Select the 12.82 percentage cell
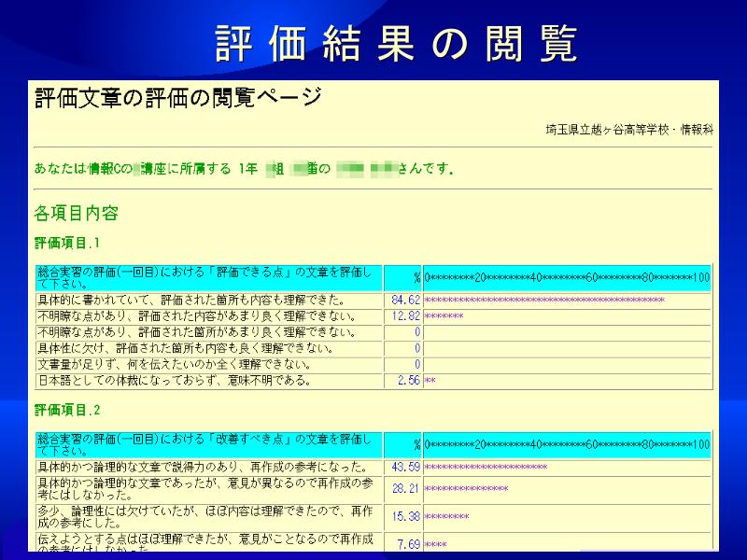The height and width of the screenshot is (560, 747). pyautogui.click(x=406, y=316)
